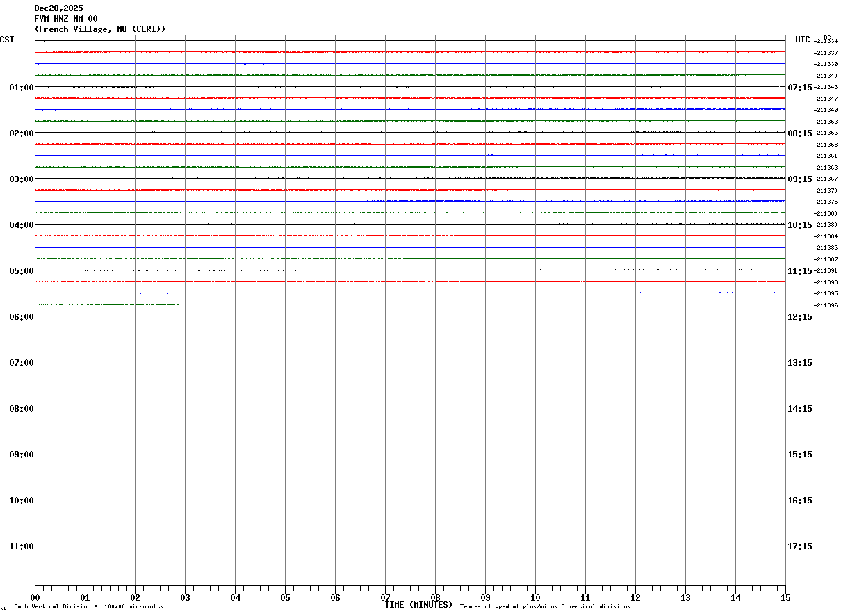Click the 15:15 UTC time label

799,454
